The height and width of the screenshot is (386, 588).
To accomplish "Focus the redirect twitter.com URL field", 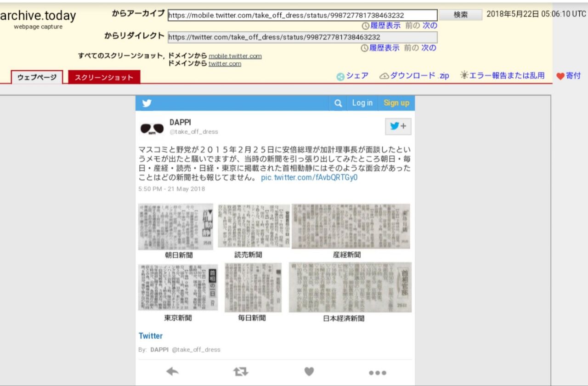I will coord(302,37).
